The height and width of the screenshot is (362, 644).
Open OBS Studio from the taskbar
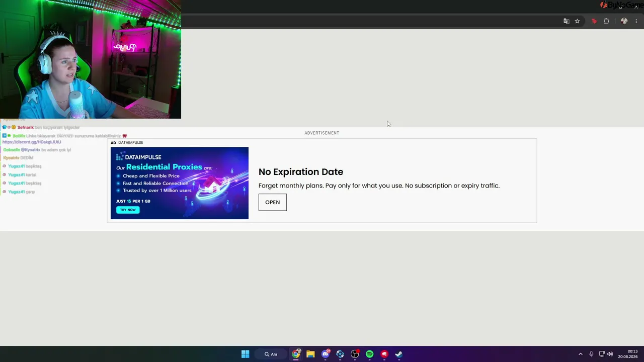[355, 354]
